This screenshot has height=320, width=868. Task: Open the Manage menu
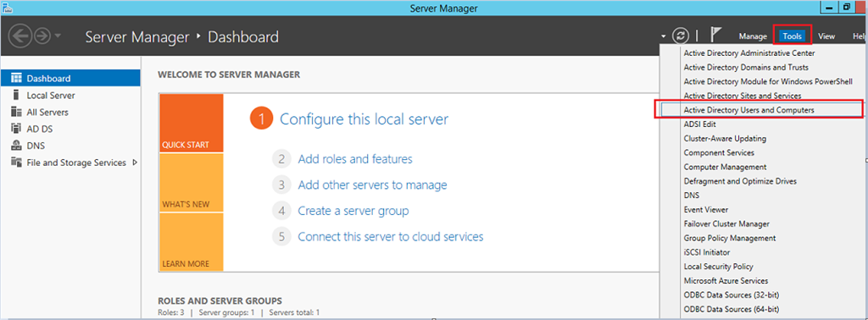pyautogui.click(x=753, y=36)
